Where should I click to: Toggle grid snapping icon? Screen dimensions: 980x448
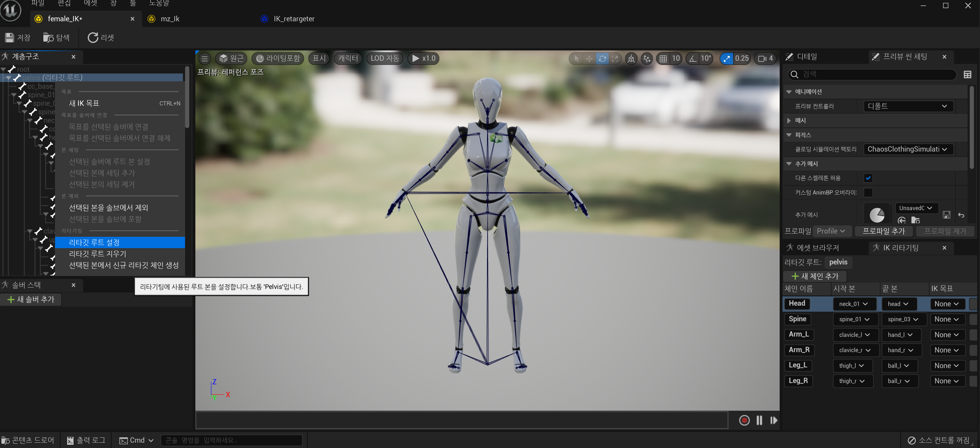click(x=663, y=59)
